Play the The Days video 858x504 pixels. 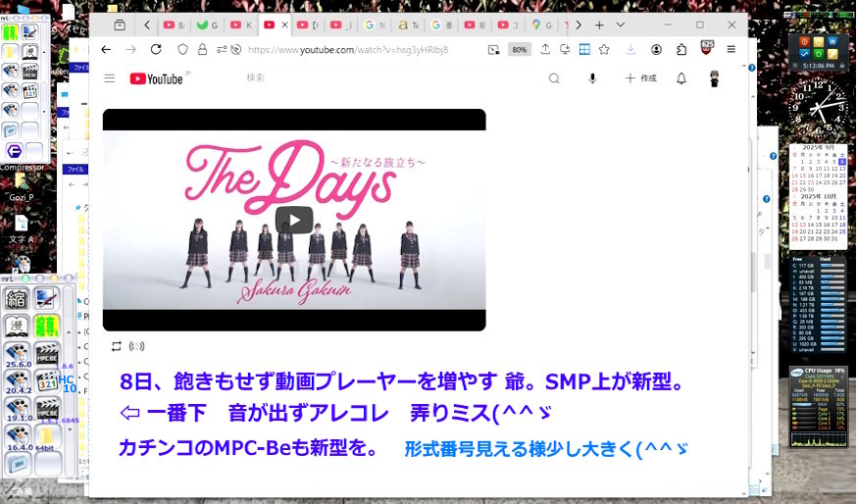(294, 221)
